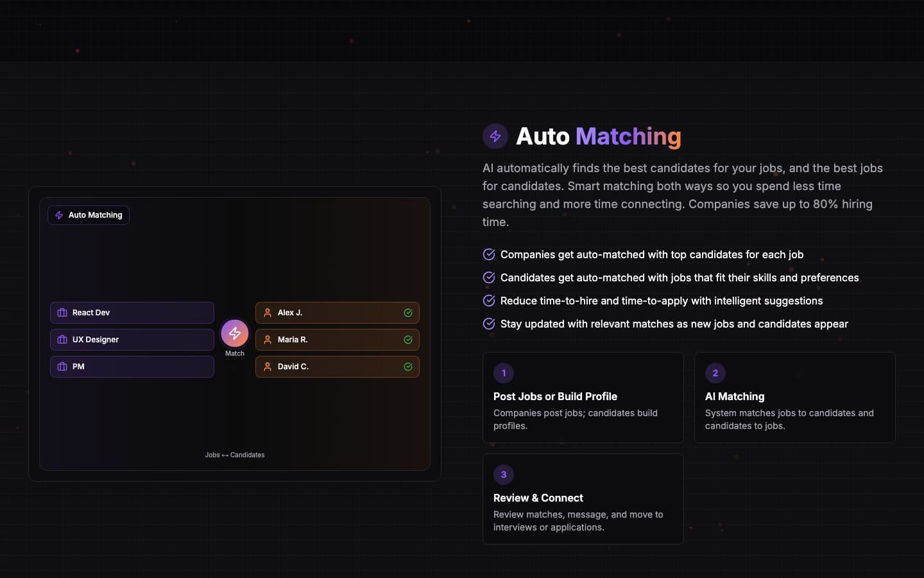Click the briefcase icon on PM row
Screen dimensions: 924x578
pyautogui.click(x=62, y=367)
